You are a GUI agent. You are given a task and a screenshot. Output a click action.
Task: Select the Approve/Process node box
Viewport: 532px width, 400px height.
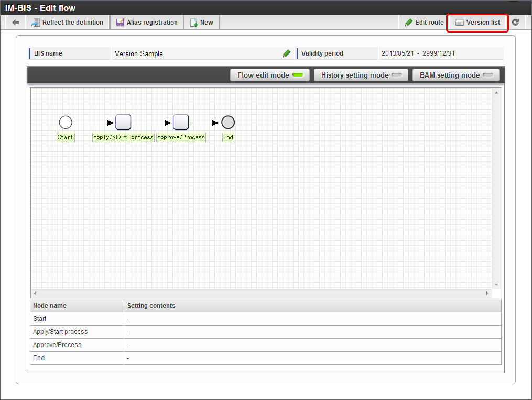181,122
